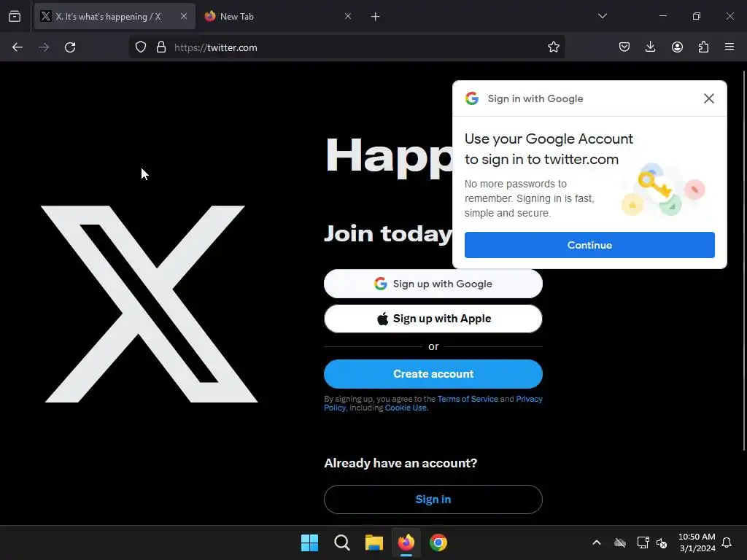The width and height of the screenshot is (747, 560).
Task: Open File Explorer from taskbar
Action: click(x=374, y=542)
